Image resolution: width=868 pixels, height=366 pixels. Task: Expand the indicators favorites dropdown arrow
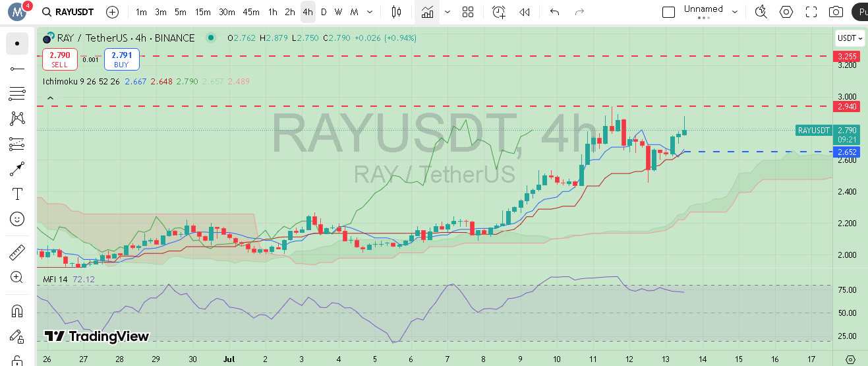tap(448, 12)
